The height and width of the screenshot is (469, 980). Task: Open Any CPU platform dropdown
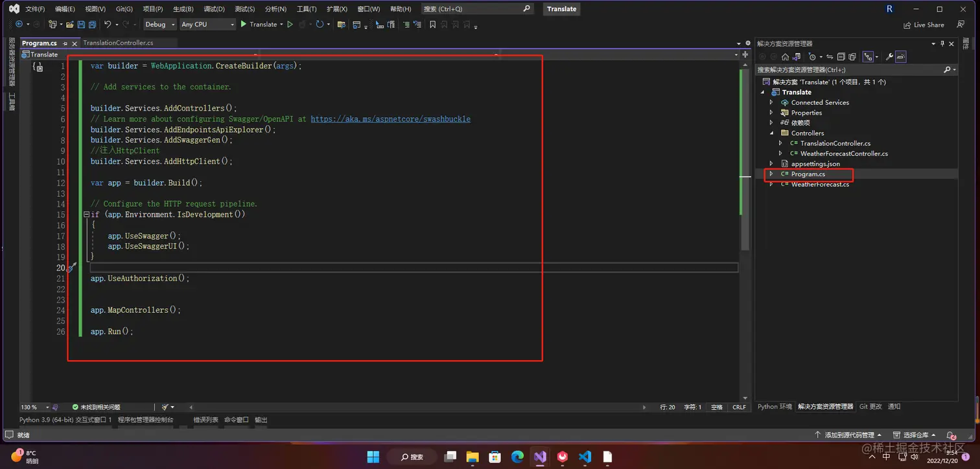point(207,24)
